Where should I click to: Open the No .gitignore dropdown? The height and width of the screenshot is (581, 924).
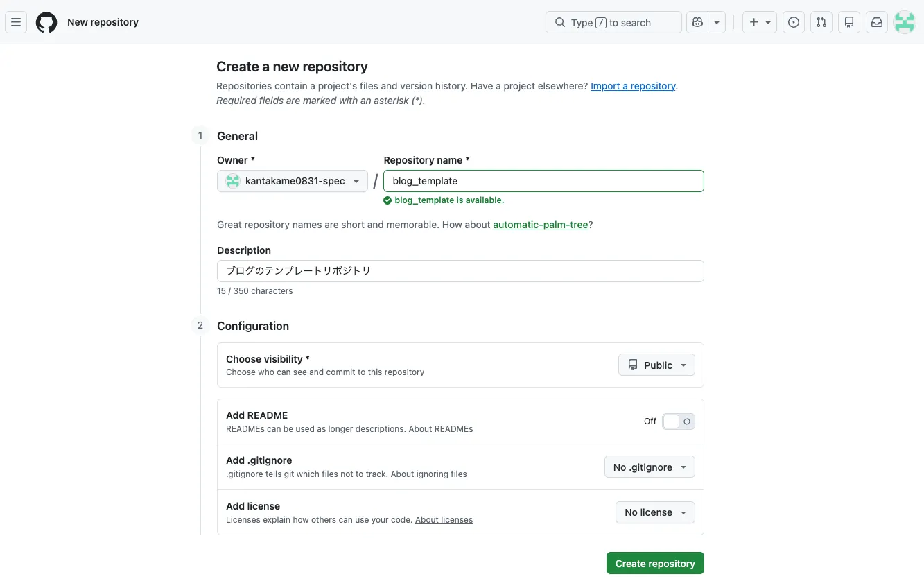[x=650, y=467]
